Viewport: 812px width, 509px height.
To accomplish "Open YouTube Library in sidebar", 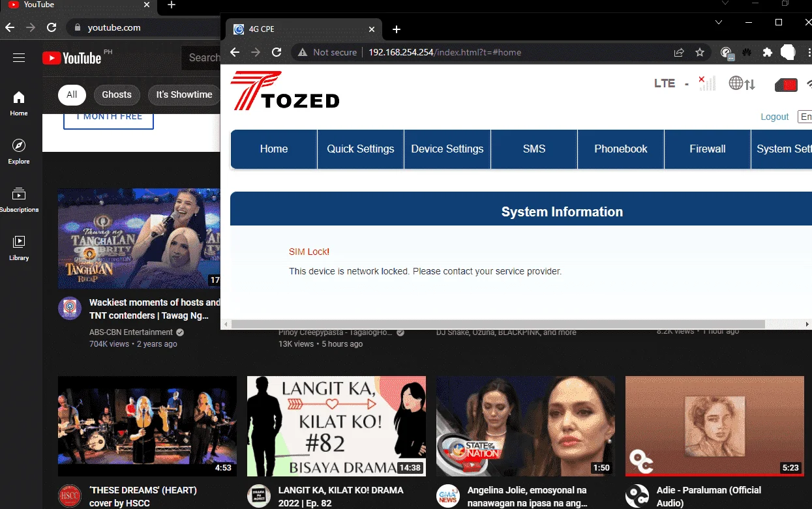I will point(19,248).
